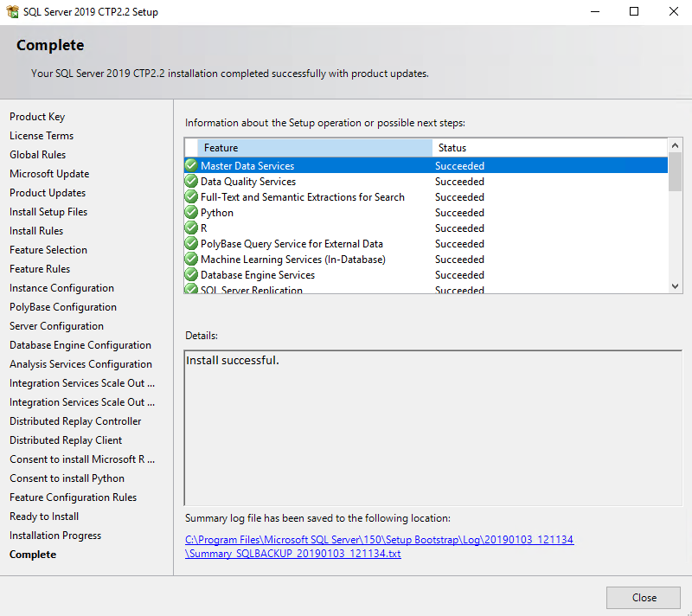Screen dimensions: 692x616
Task: Click green check icon beside Machine Learning Services
Action: (191, 259)
